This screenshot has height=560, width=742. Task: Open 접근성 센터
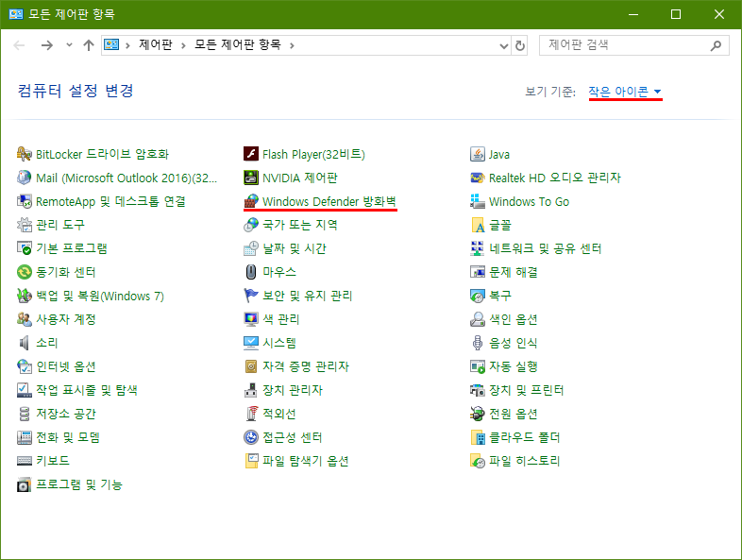pos(283,437)
